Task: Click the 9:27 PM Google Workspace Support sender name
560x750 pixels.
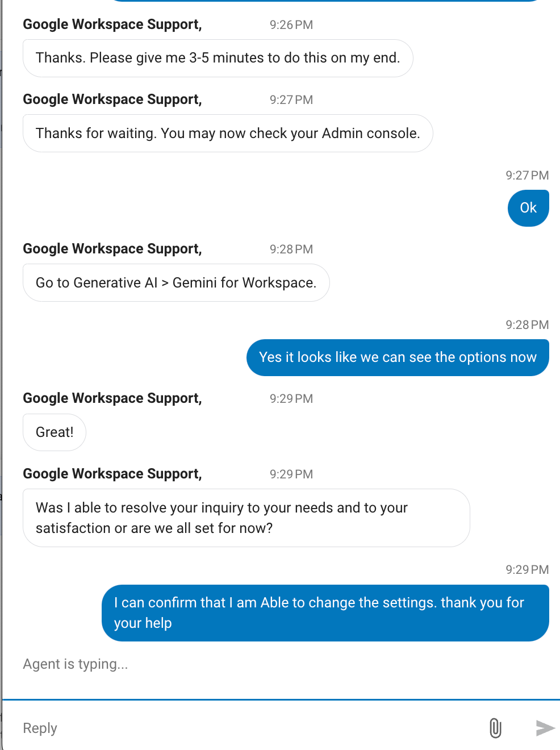Action: coord(112,99)
